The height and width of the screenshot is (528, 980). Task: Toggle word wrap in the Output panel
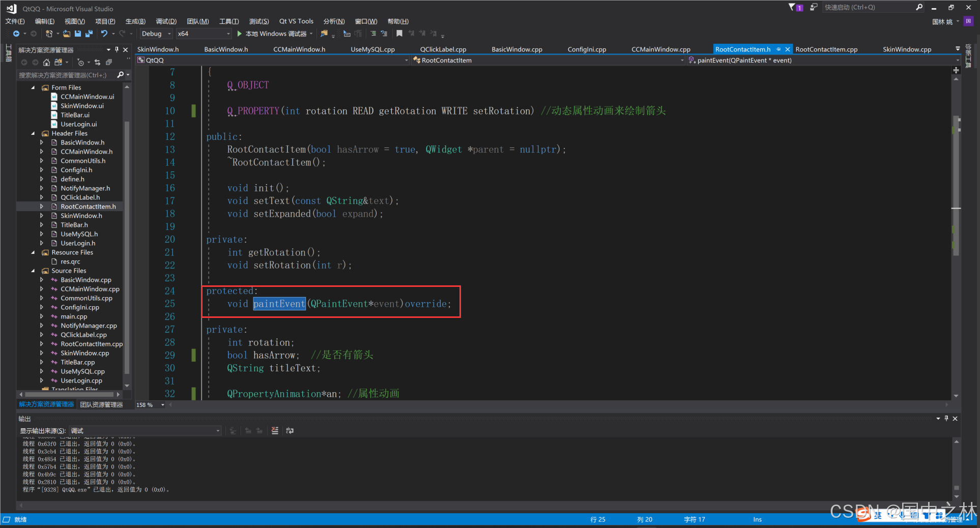[290, 430]
